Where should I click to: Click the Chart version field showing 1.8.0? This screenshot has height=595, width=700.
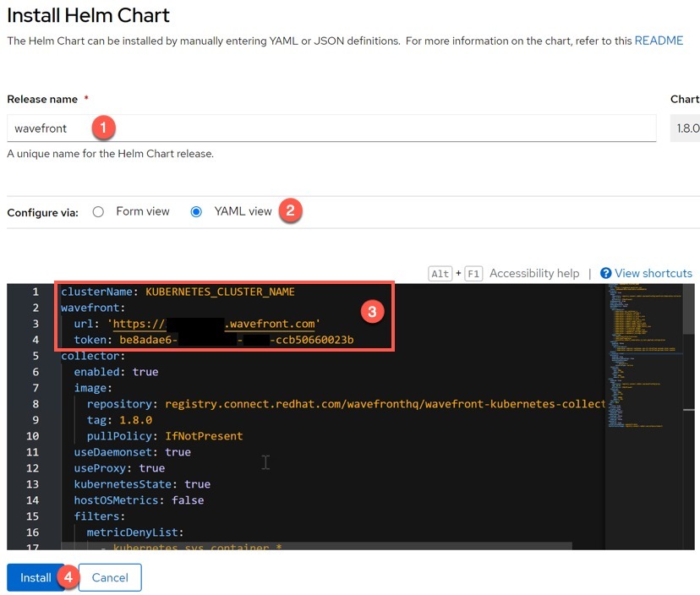(x=686, y=128)
